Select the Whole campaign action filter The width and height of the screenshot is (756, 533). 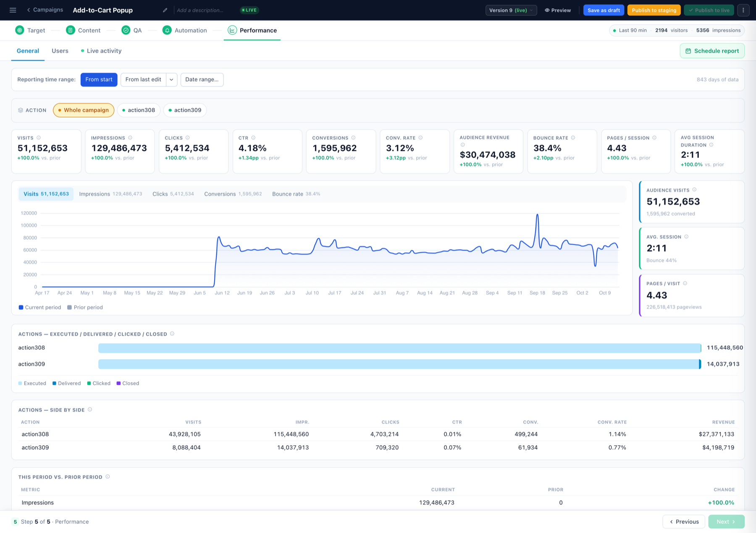[84, 110]
